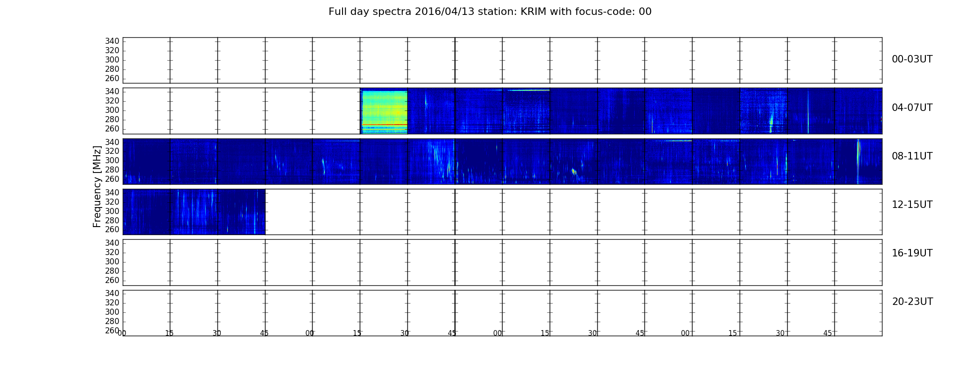
Task: Click the 12-15UT spectrogram data segment
Action: (x=194, y=212)
